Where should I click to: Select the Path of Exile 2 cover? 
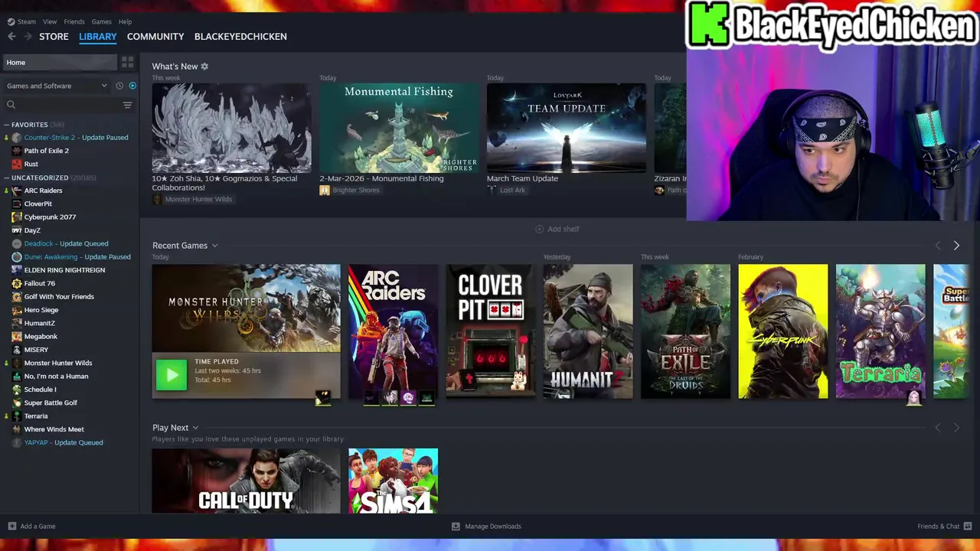pyautogui.click(x=686, y=331)
